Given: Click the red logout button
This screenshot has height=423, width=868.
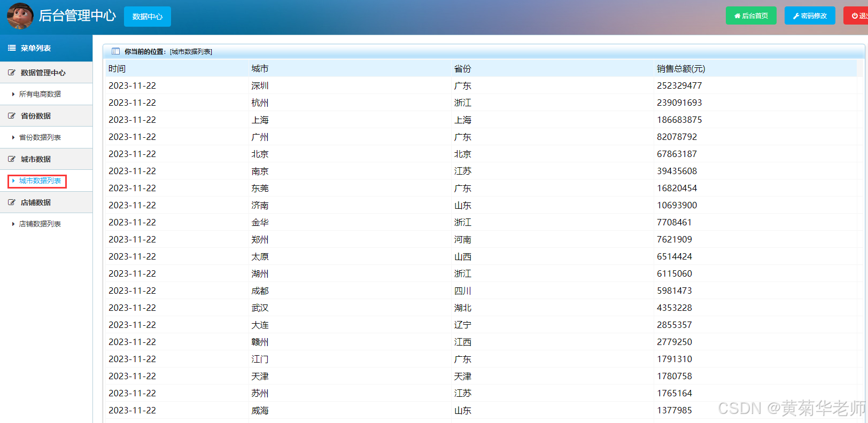Looking at the screenshot, I should coord(856,15).
